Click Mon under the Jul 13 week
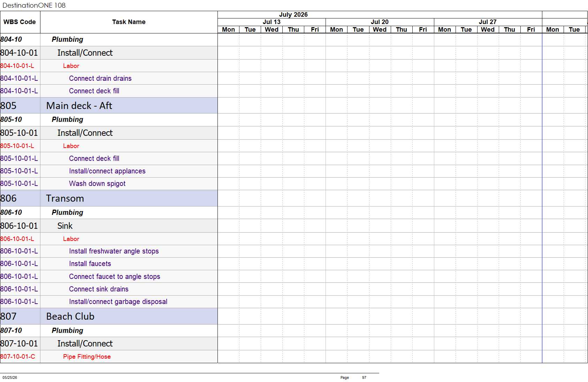588x382 pixels. coord(228,30)
